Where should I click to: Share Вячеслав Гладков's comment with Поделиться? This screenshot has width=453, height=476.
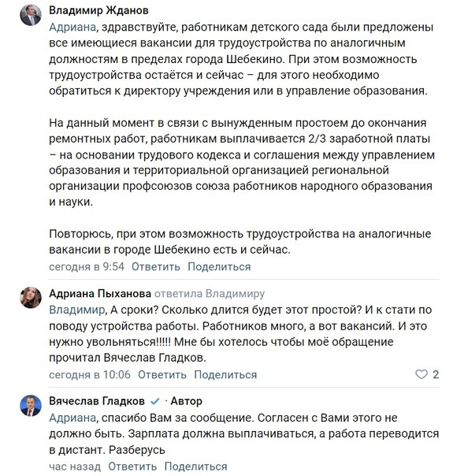point(195,467)
